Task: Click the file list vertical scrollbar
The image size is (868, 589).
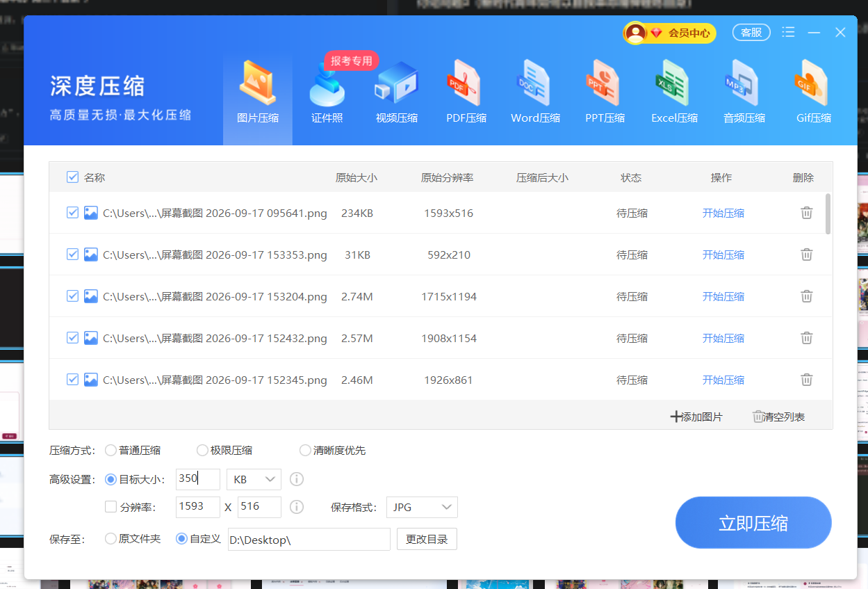Action: click(828, 213)
